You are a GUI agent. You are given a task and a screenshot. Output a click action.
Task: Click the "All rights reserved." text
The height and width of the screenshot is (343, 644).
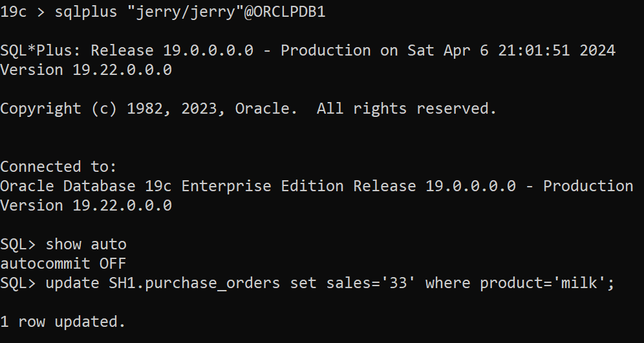pyautogui.click(x=406, y=109)
